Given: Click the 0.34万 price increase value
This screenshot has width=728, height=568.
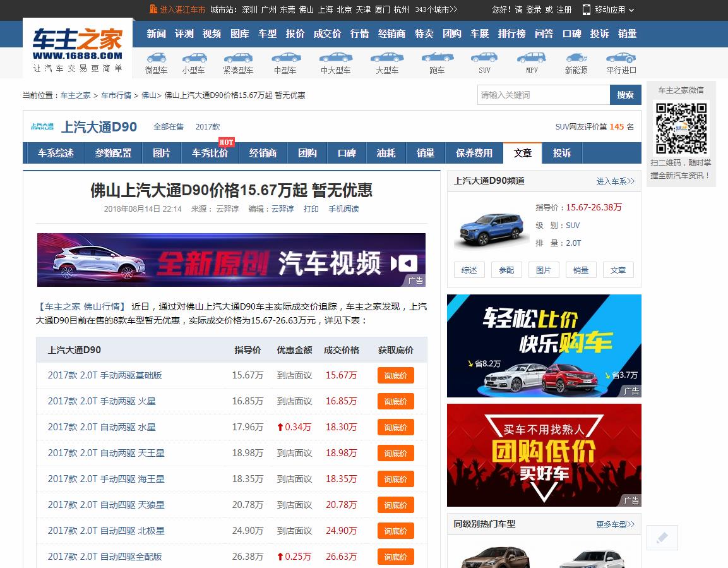Looking at the screenshot, I should point(294,427).
